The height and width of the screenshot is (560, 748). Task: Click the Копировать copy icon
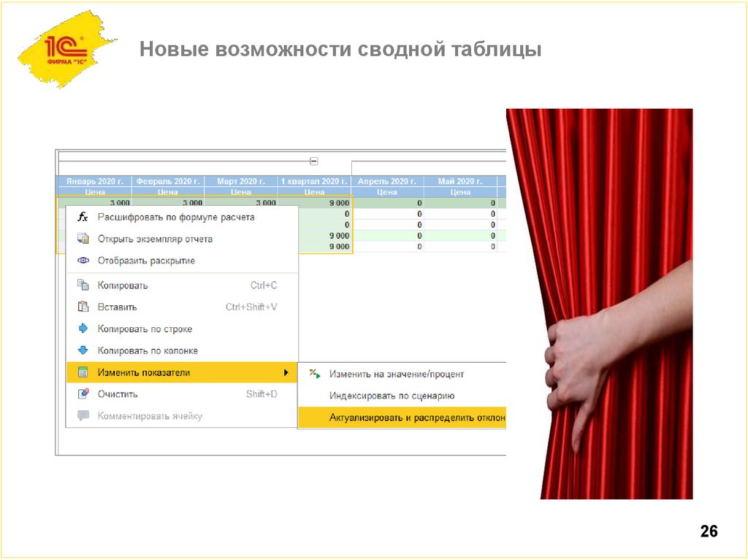click(83, 285)
